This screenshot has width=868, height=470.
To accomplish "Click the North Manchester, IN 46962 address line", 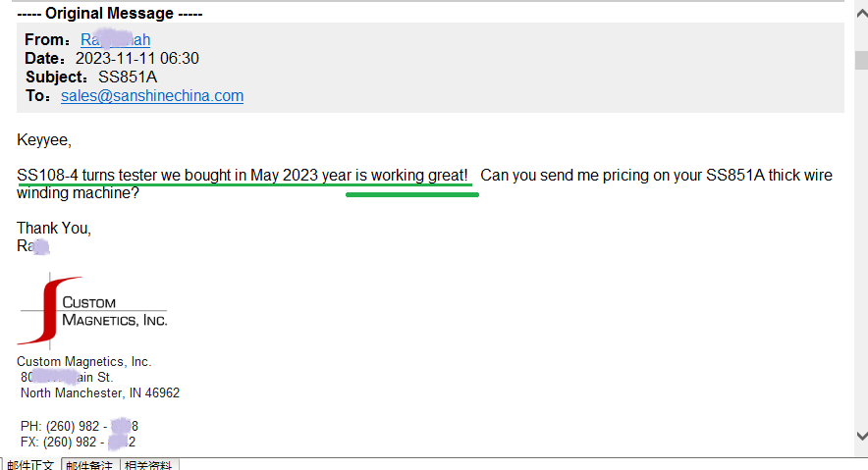I will [100, 393].
